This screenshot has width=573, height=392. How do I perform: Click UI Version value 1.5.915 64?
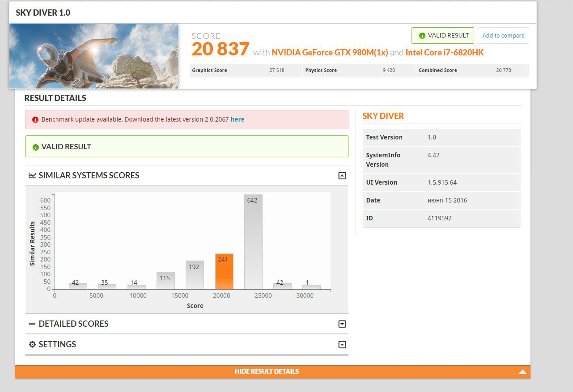[442, 182]
